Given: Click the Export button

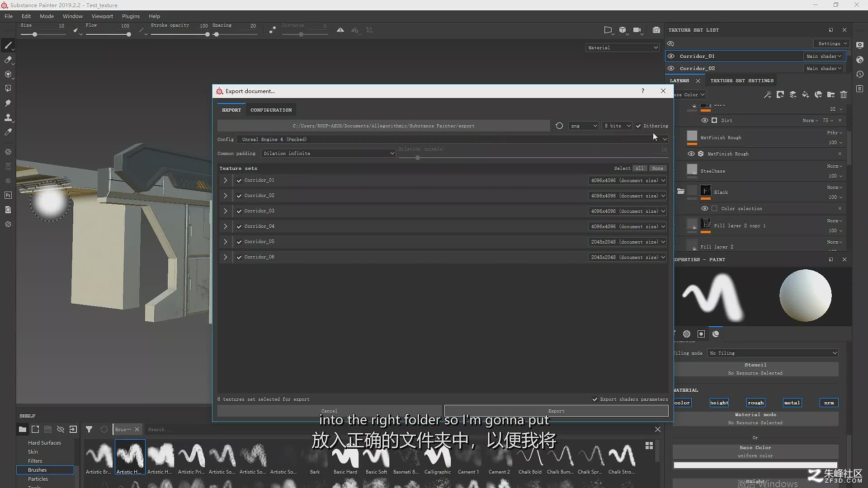Looking at the screenshot, I should [x=556, y=411].
